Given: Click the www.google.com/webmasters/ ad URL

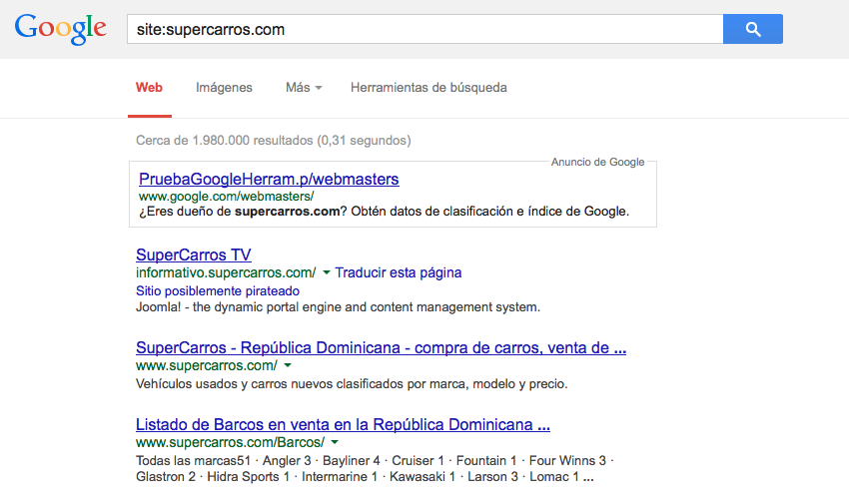Looking at the screenshot, I should pos(227,197).
